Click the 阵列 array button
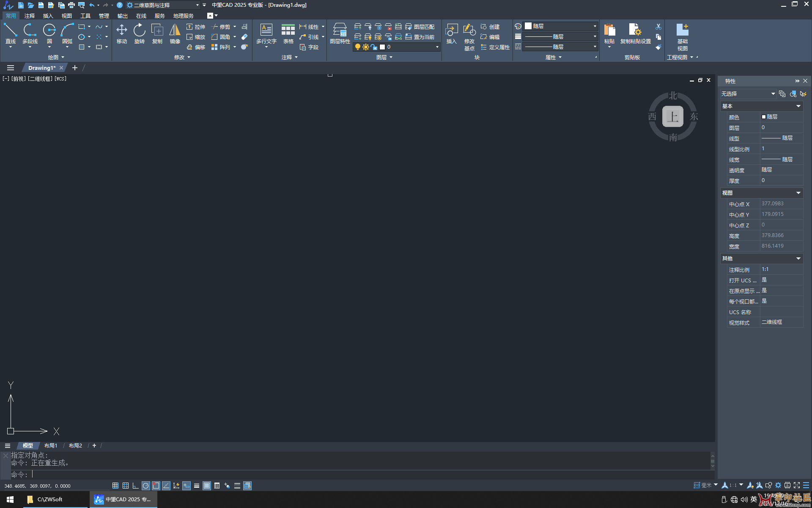 (221, 47)
